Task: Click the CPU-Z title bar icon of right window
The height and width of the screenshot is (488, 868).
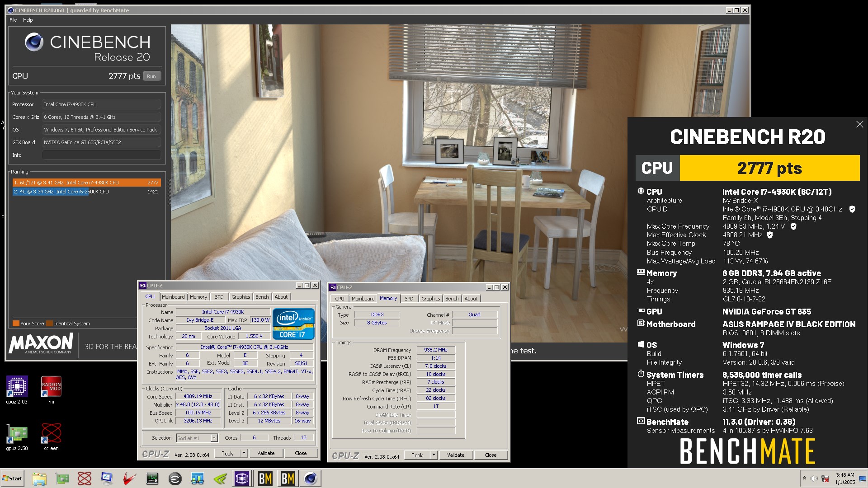Action: pyautogui.click(x=333, y=287)
